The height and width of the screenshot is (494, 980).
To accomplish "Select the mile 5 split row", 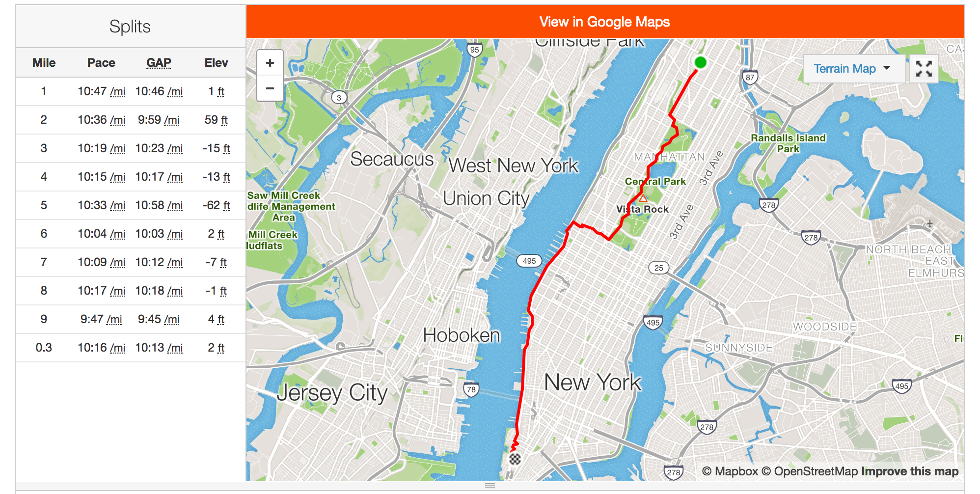I will (x=130, y=205).
